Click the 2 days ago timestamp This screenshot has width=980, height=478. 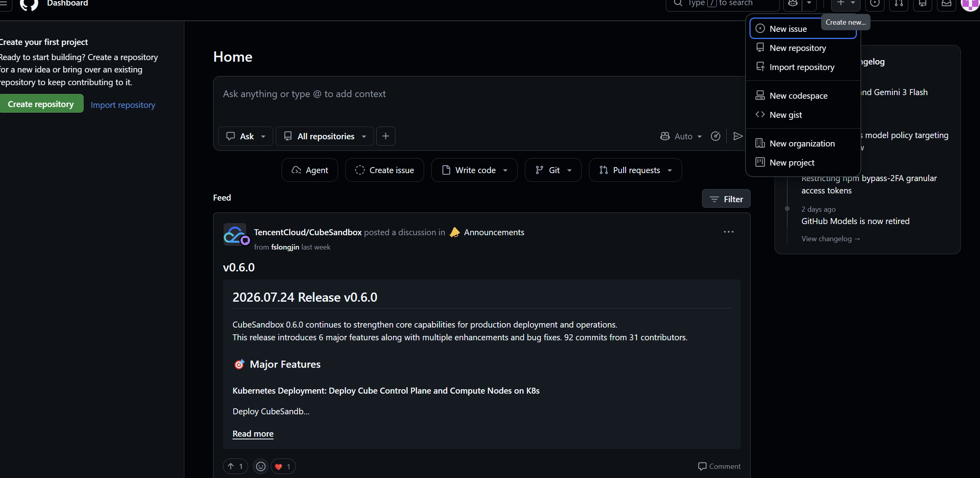819,209
